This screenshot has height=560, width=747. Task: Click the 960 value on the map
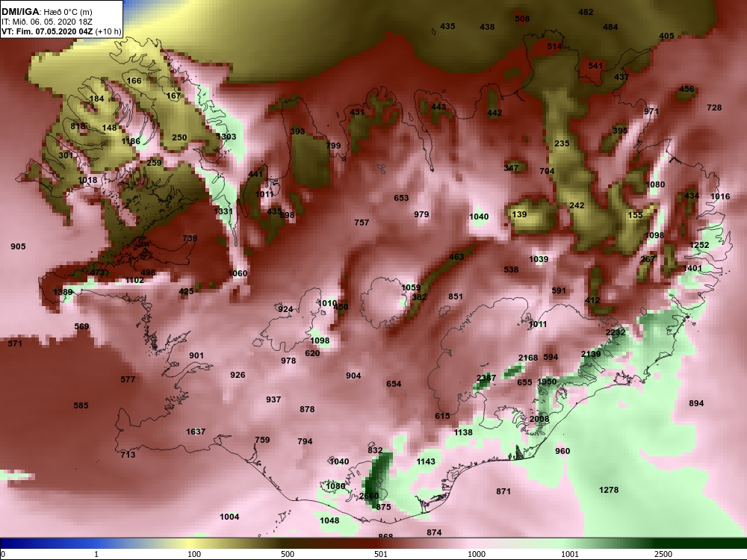[562, 452]
